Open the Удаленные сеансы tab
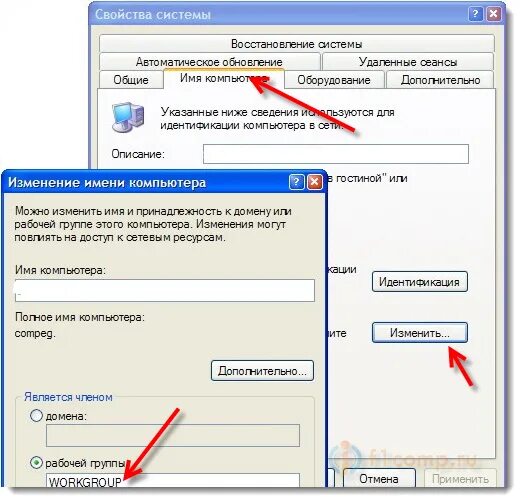This screenshot has width=521, height=502. click(x=408, y=62)
